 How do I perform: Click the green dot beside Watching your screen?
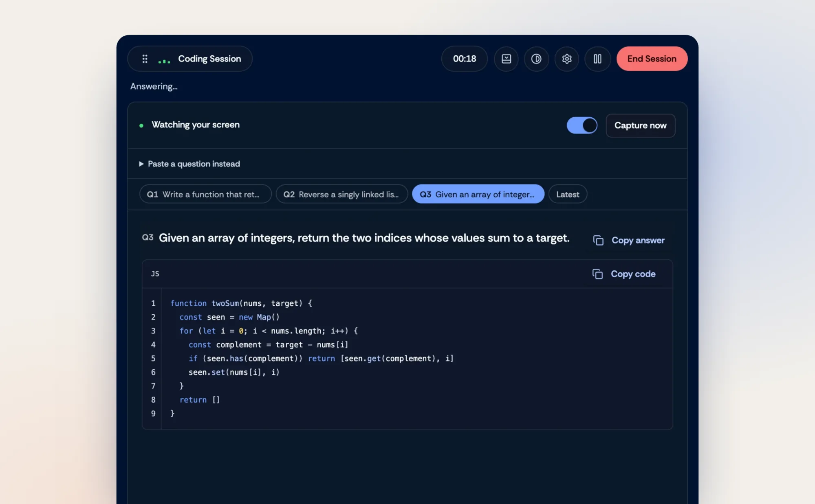click(141, 125)
